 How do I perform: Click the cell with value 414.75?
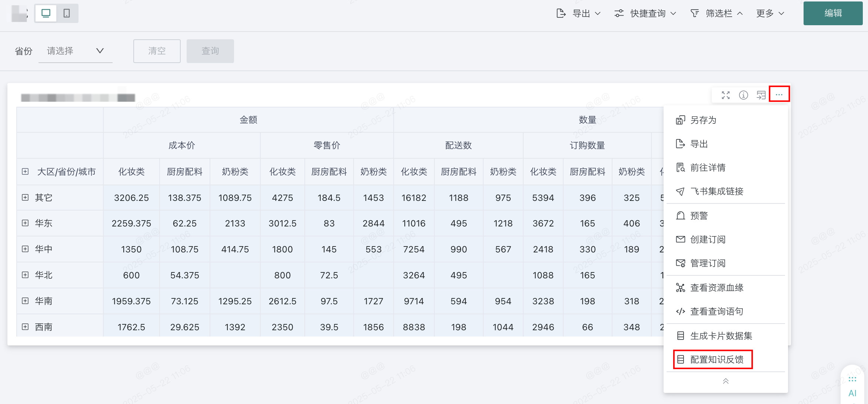click(x=235, y=249)
